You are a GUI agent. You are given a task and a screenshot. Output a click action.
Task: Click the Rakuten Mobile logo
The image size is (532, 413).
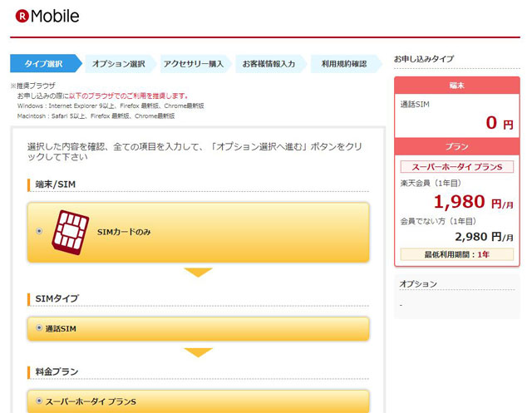pyautogui.click(x=47, y=16)
